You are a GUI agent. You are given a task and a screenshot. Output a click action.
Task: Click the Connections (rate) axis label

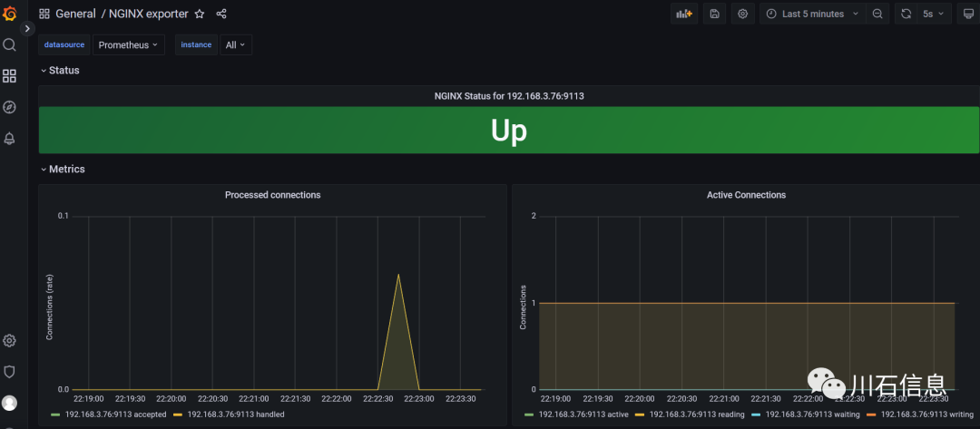50,308
